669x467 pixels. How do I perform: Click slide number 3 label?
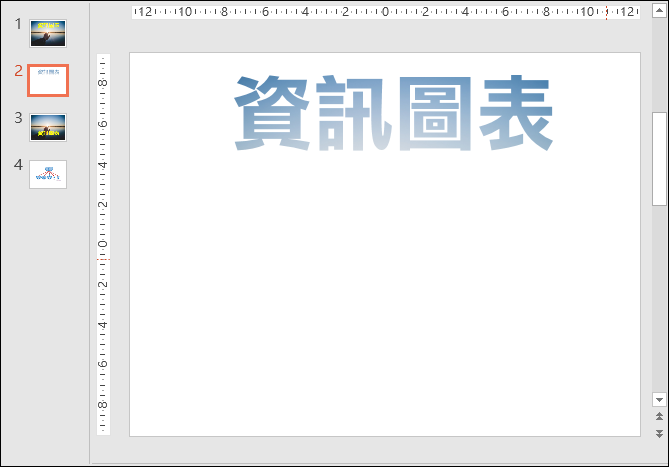[18, 118]
